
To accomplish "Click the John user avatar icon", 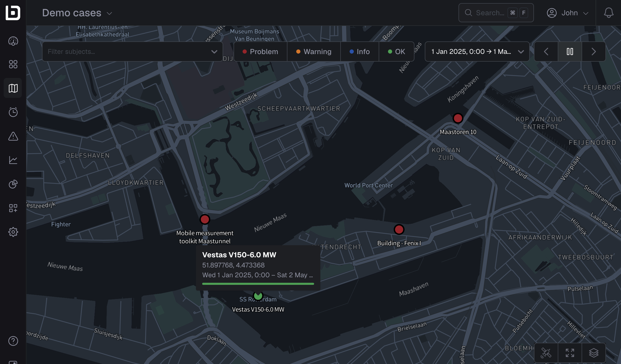I will click(x=552, y=13).
